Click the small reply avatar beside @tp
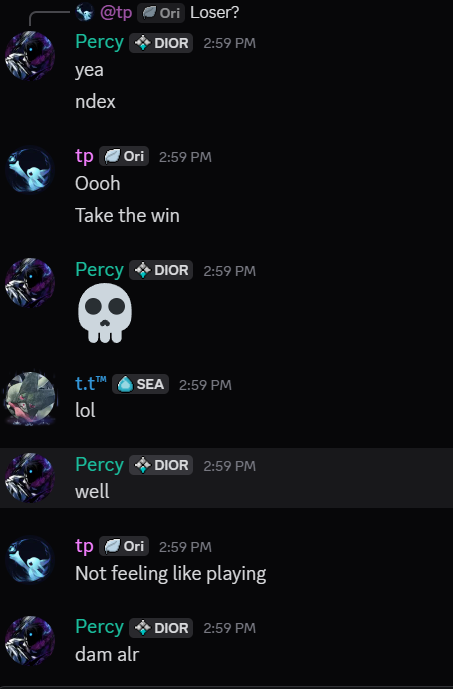Viewport: 453px width, 689px height. (x=84, y=12)
